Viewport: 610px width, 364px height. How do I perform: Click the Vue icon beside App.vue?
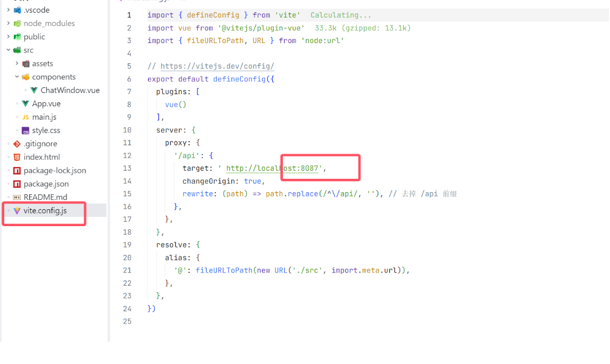26,104
